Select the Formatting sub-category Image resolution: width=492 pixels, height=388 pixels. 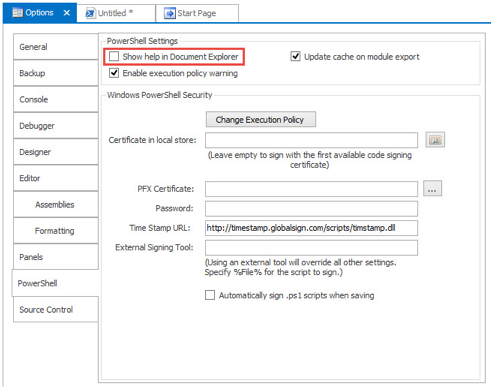coord(56,231)
